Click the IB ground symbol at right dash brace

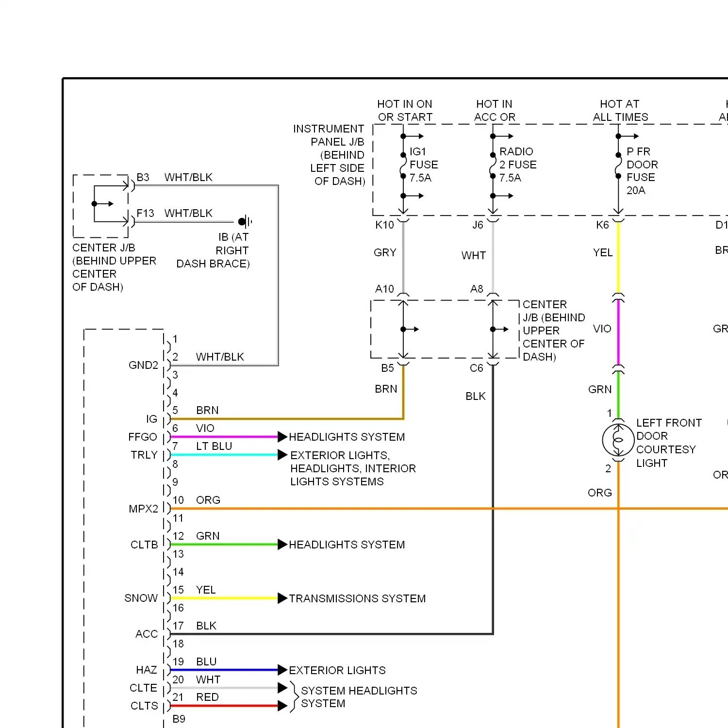(245, 222)
